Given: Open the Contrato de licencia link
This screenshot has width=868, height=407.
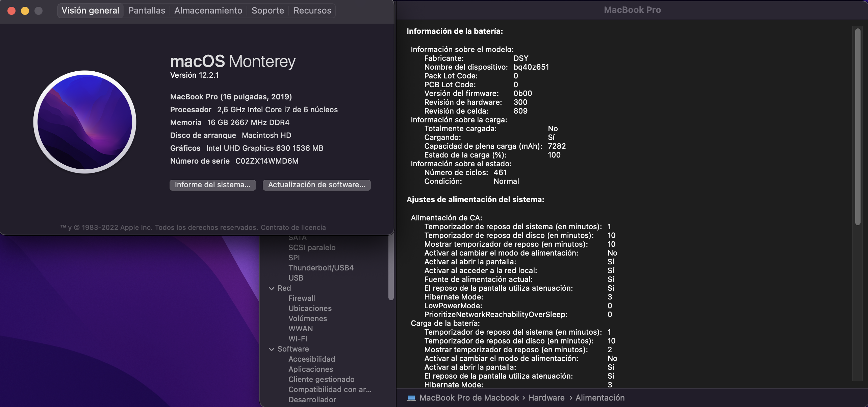Looking at the screenshot, I should point(293,228).
